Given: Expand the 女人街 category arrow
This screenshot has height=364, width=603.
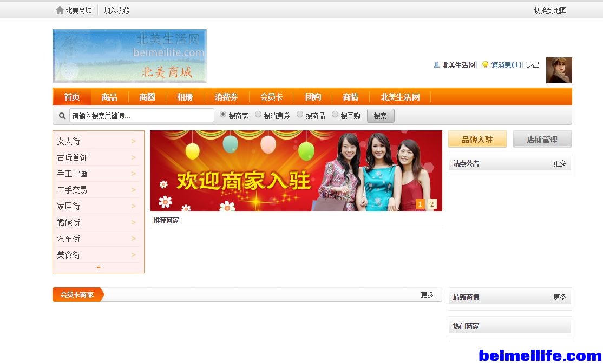Looking at the screenshot, I should click(x=133, y=141).
